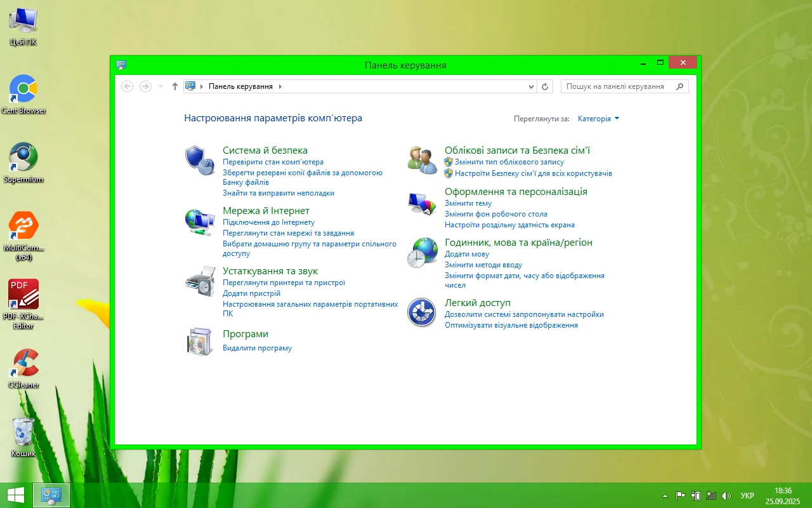Image resolution: width=812 pixels, height=508 pixels.
Task: Open System and Security shield icon
Action: click(x=200, y=160)
